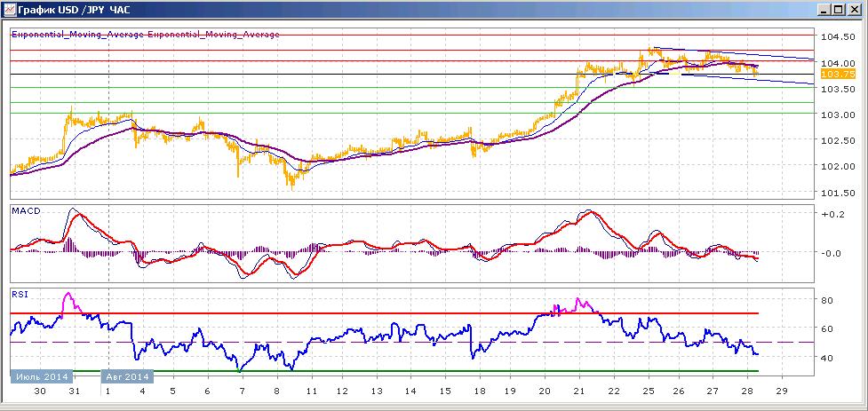Image resolution: width=868 pixels, height=411 pixels.
Task: Click the RSI indicator label
Action: [20, 295]
